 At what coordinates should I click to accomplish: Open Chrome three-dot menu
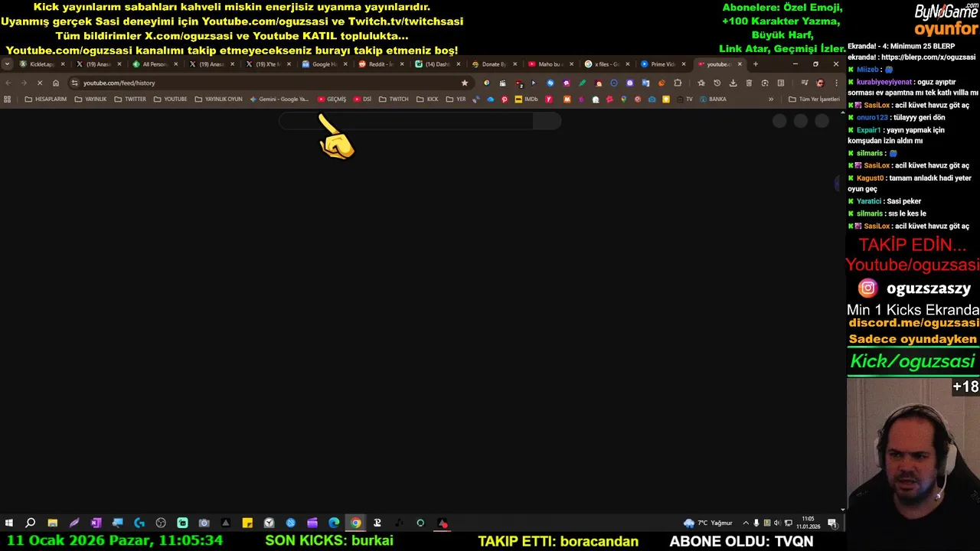(x=836, y=83)
